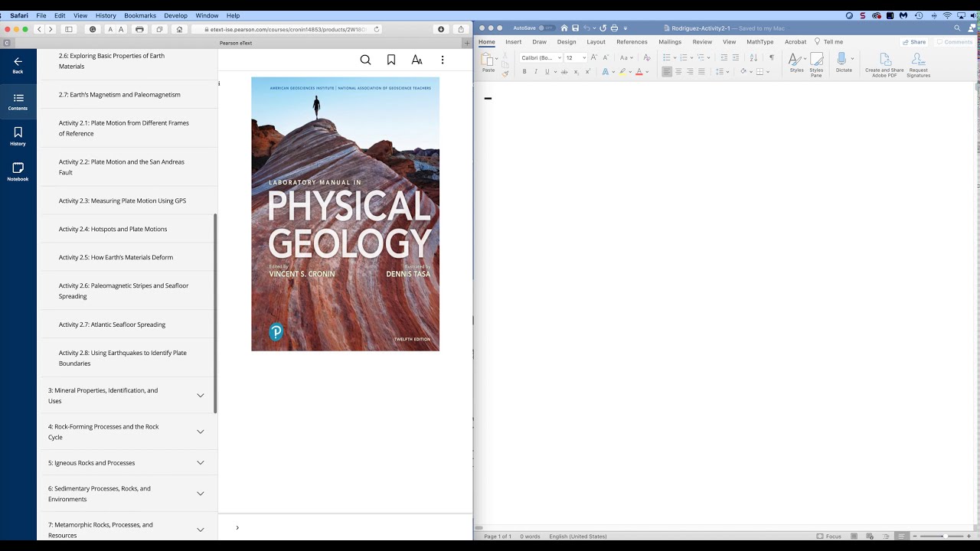The width and height of the screenshot is (980, 551).
Task: Bookmark the current eText page
Action: pos(391,60)
